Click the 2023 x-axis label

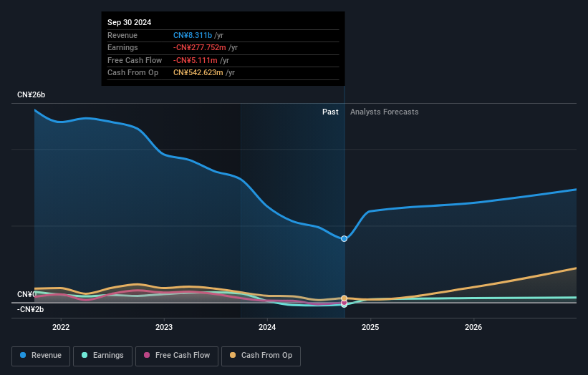164,328
